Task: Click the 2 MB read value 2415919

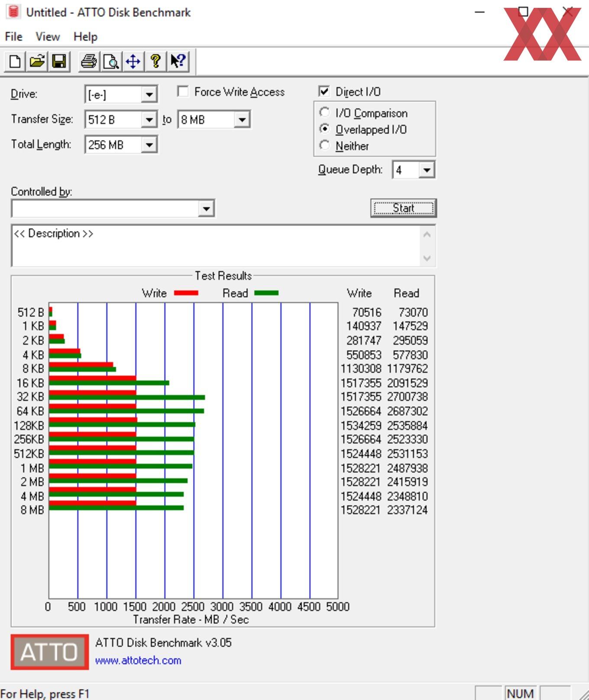Action: tap(408, 482)
